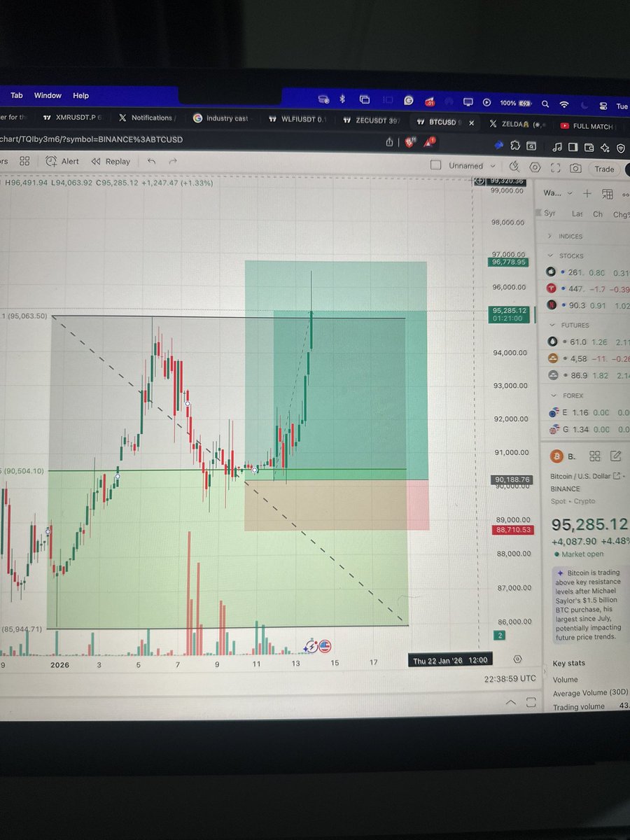Open time axis settings gear icon
This screenshot has width=630, height=840.
(518, 659)
